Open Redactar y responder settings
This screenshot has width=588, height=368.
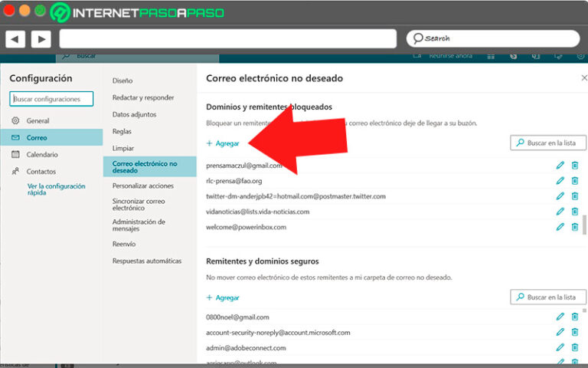143,97
